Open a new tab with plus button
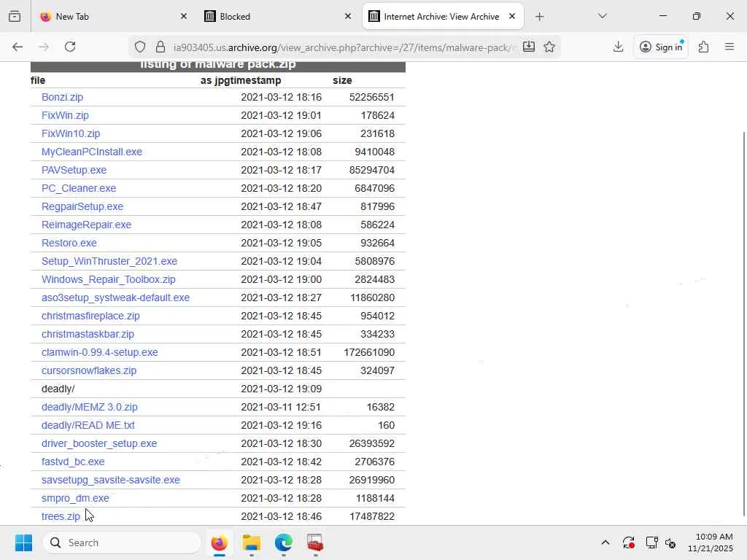This screenshot has height=560, width=747. click(539, 17)
